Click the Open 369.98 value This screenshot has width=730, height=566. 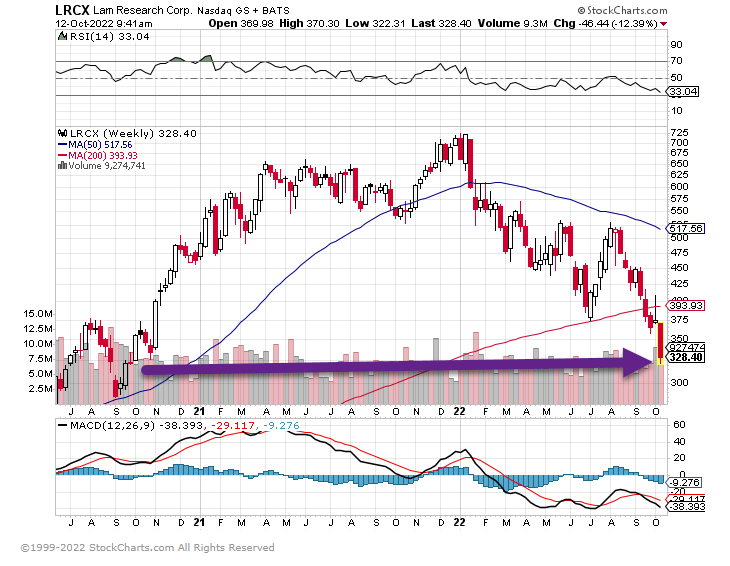coord(241,23)
